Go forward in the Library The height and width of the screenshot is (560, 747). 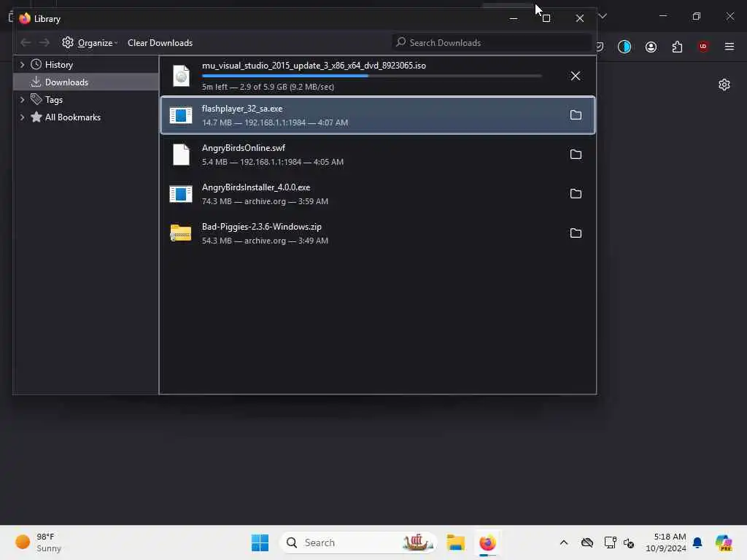(x=44, y=43)
